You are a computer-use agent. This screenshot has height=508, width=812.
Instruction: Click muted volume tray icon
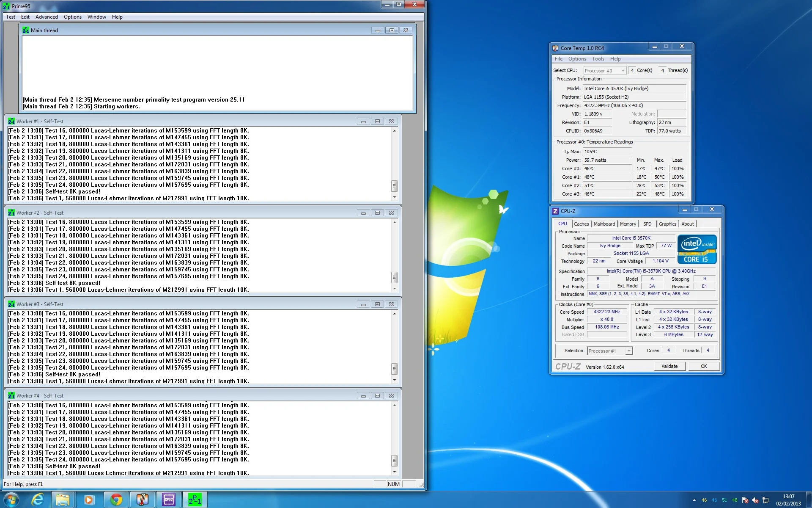coord(755,500)
